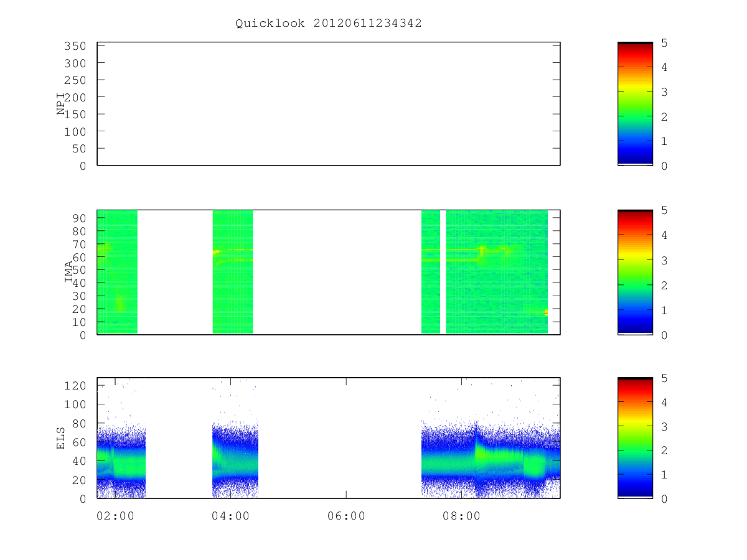This screenshot has width=747, height=560.
Task: Click the 1 label on IMA colorbar
Action: [x=665, y=310]
